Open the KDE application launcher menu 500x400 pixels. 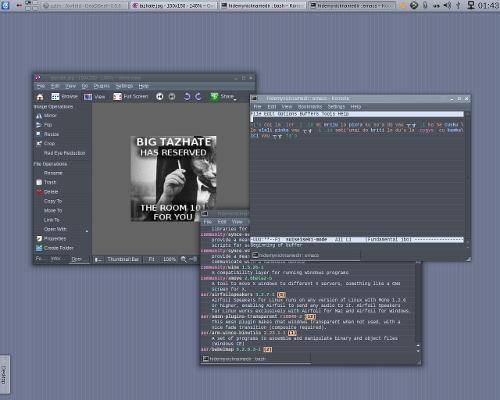point(5,5)
